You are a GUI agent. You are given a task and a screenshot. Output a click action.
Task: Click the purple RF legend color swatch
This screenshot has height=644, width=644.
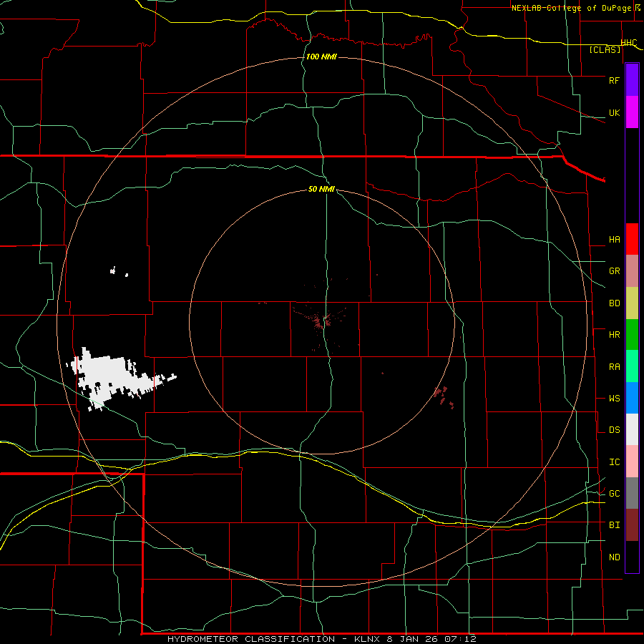(x=632, y=80)
